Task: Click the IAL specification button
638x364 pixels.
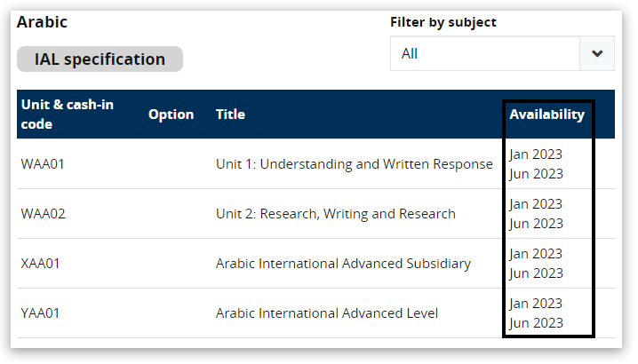Action: click(x=100, y=59)
